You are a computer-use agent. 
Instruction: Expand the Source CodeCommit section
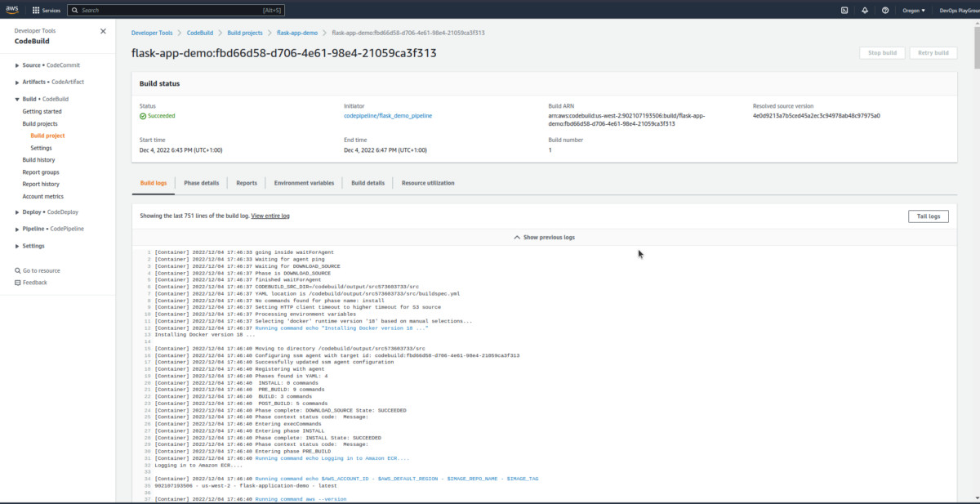18,65
